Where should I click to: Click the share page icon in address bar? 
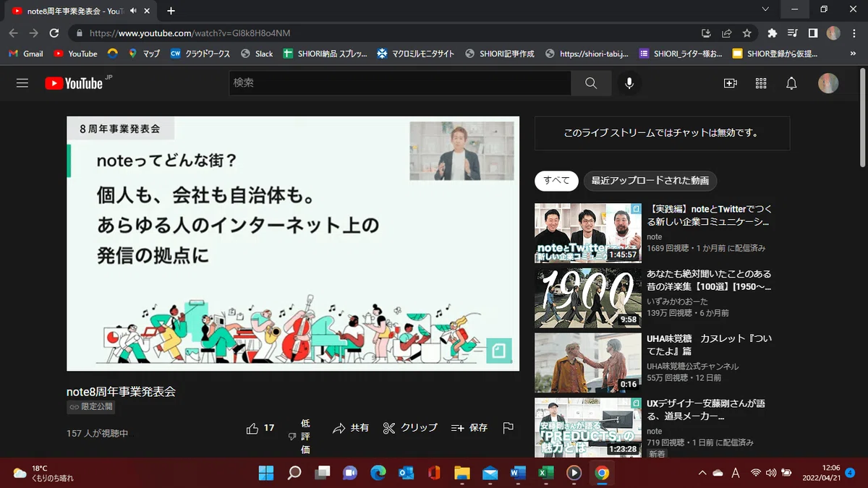(726, 33)
